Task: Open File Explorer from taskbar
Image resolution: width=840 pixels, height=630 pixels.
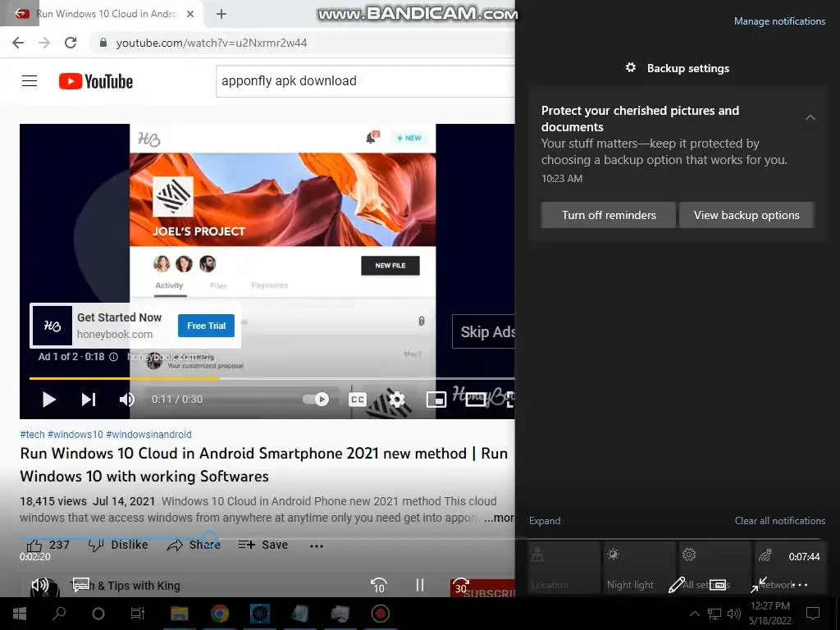Action: 180,614
